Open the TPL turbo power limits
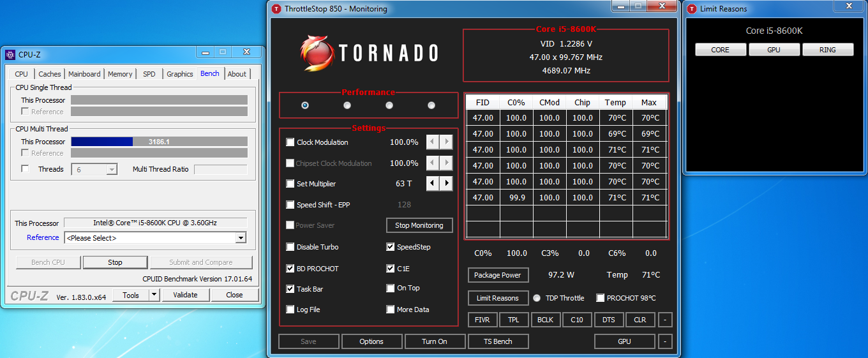The width and height of the screenshot is (868, 358). 514,320
